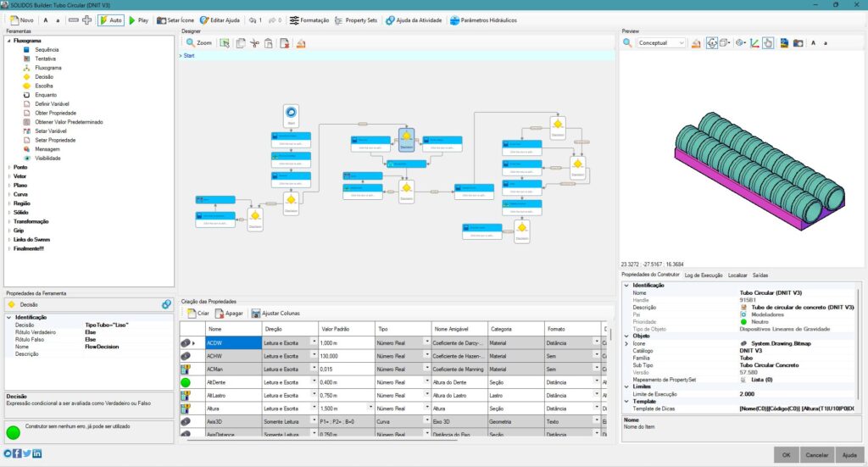The image size is (868, 467).
Task: Select the Definir Variável tool
Action: (x=52, y=104)
